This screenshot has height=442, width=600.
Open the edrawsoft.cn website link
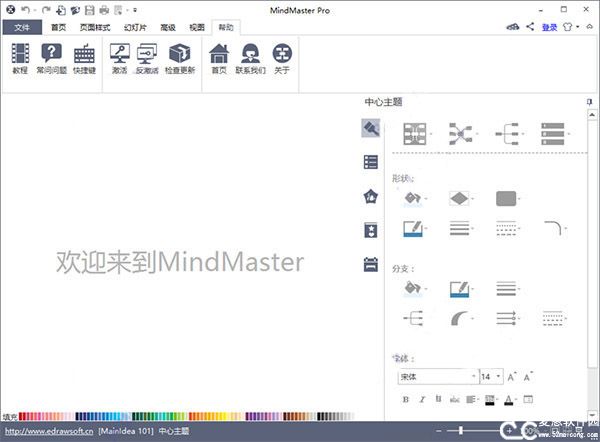pos(46,432)
